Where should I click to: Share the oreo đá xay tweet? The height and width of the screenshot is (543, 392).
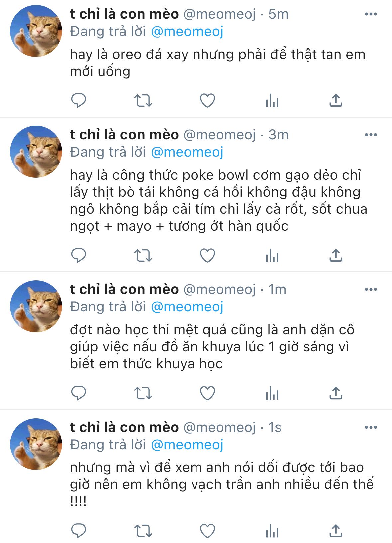(x=336, y=100)
